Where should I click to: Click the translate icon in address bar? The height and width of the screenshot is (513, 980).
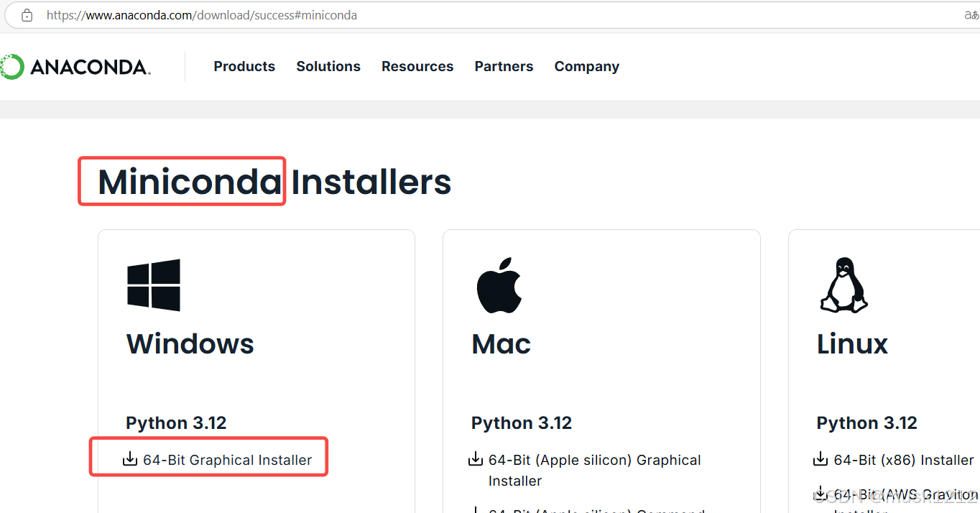click(x=971, y=15)
